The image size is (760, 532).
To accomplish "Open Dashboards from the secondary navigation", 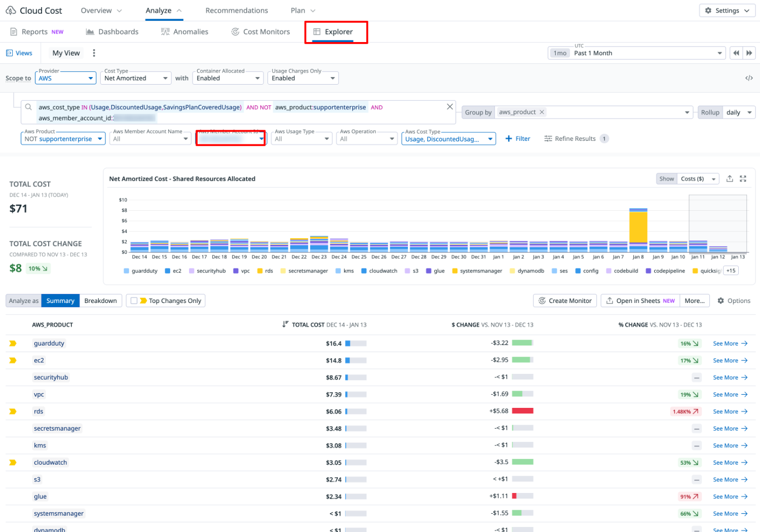I will pyautogui.click(x=112, y=31).
